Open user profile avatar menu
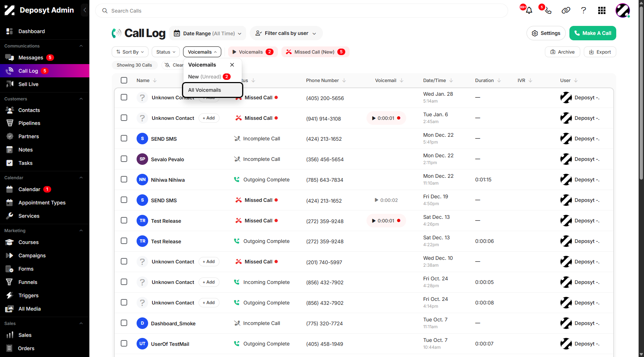644x357 pixels. tap(622, 10)
